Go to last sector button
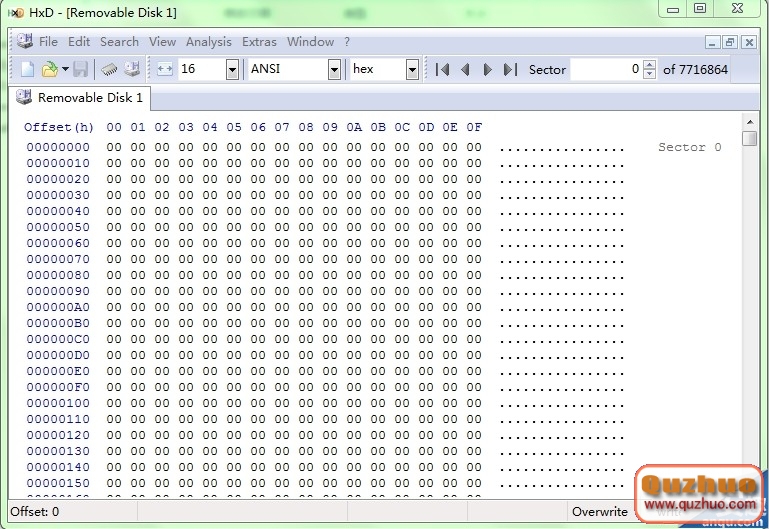 click(x=510, y=70)
